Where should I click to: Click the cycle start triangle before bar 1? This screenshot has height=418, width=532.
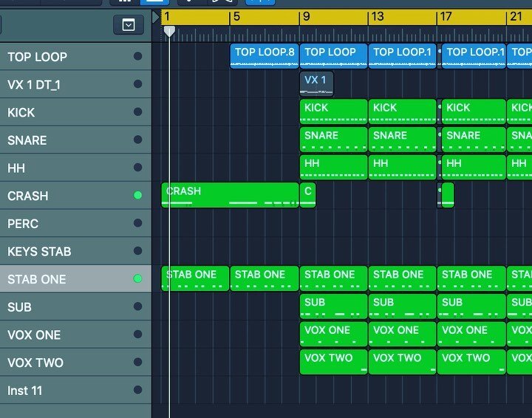click(156, 17)
